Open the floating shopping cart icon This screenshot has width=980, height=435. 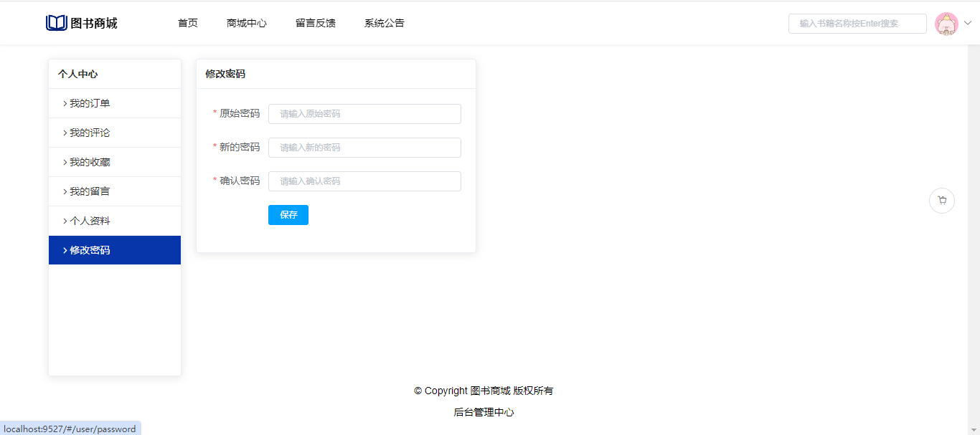[x=942, y=201]
